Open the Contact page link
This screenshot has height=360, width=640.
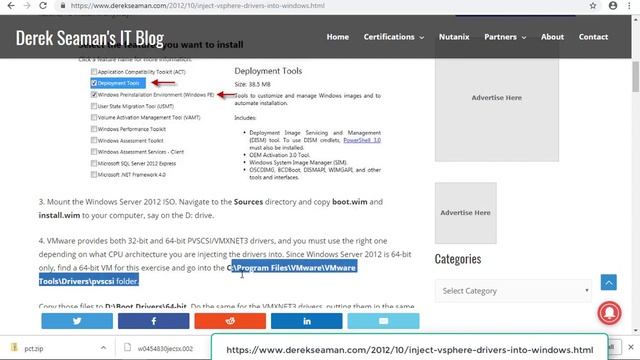pos(593,37)
